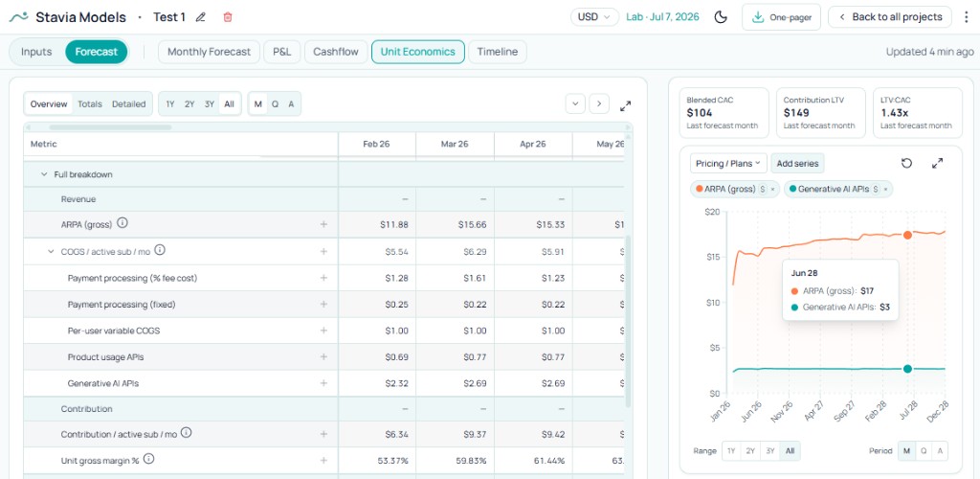Expand the chart panel to fullscreen
The height and width of the screenshot is (479, 980).
(x=937, y=163)
